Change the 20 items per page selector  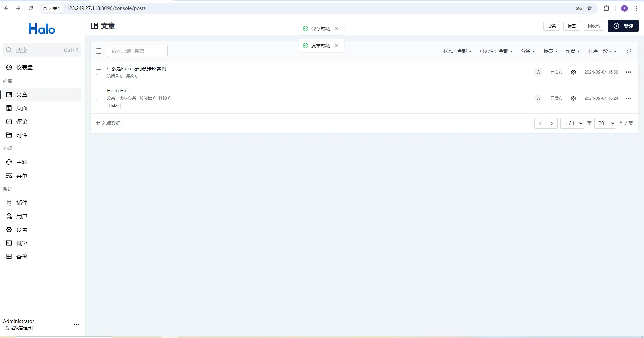tap(605, 123)
